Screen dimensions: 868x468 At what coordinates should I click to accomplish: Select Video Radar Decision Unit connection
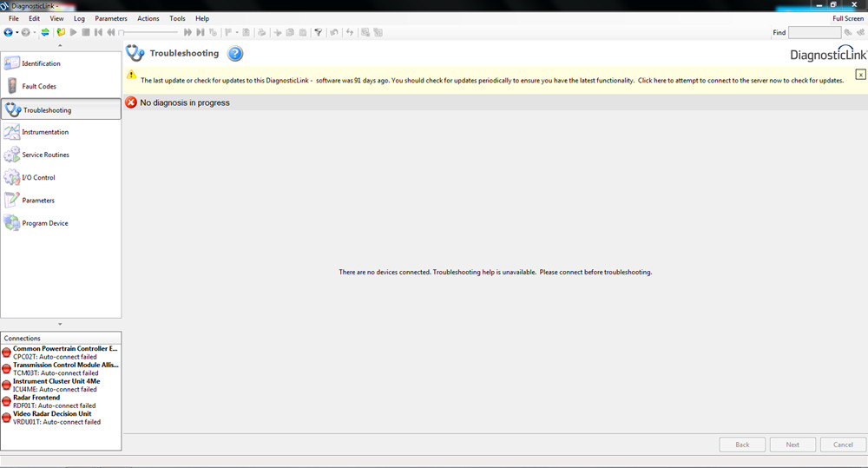[61, 418]
